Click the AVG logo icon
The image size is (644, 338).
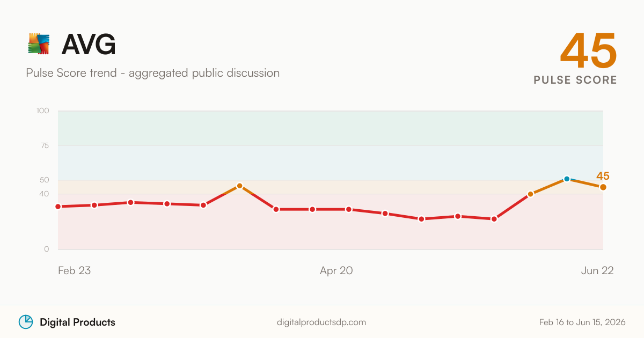(39, 44)
